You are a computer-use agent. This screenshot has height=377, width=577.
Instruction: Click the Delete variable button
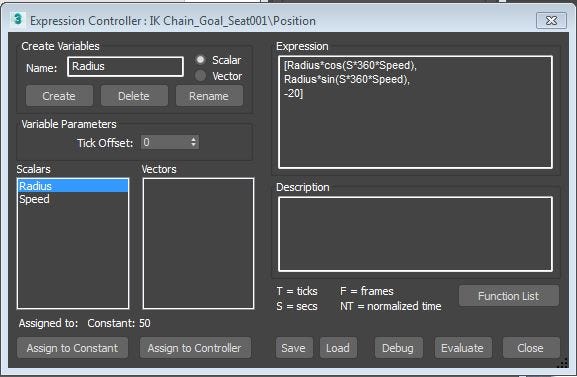(x=134, y=96)
